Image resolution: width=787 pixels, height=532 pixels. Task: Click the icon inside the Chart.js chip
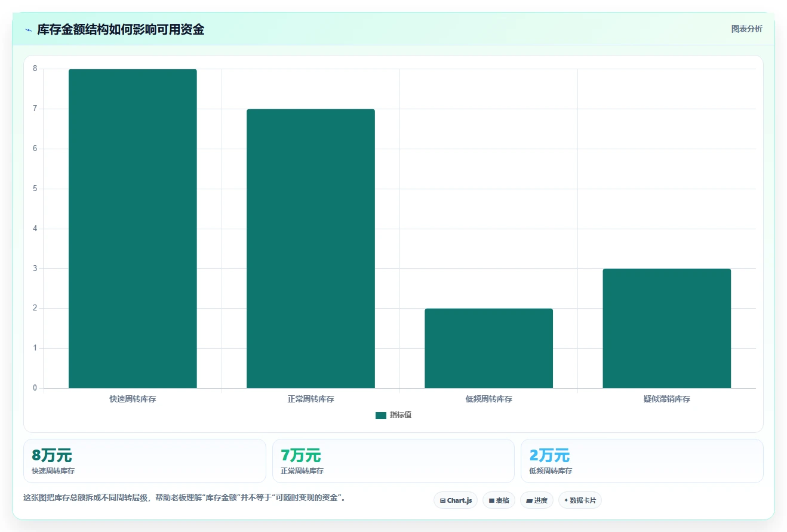click(442, 500)
